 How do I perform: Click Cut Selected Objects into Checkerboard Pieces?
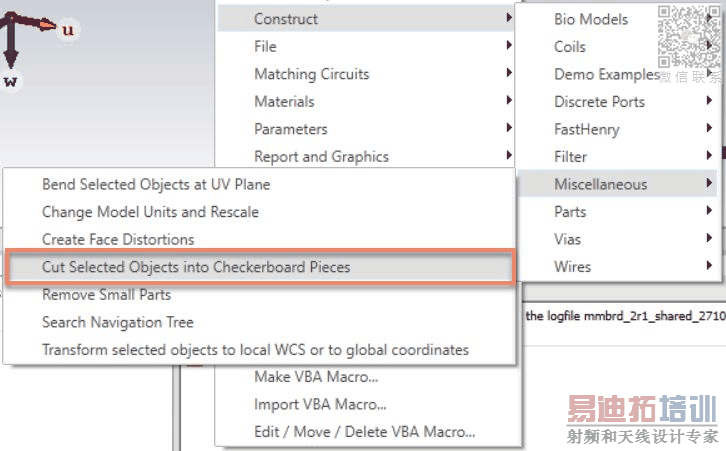coord(196,267)
